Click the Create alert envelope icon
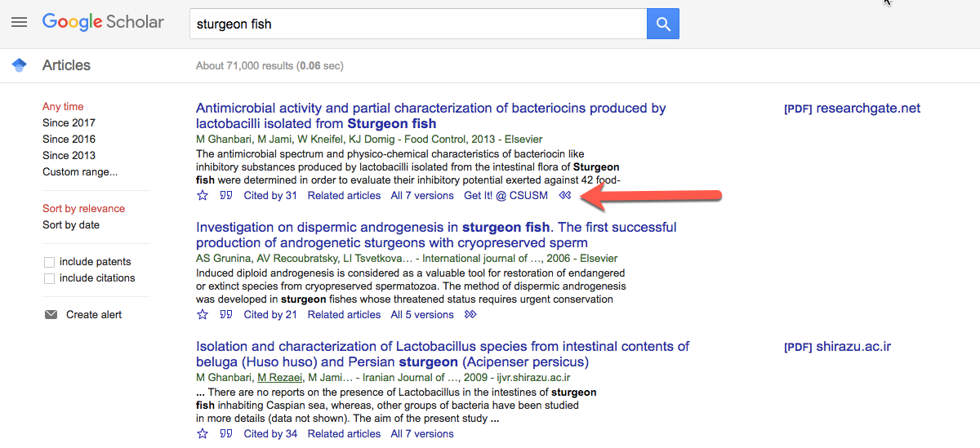Screen dimensions: 980x448 [x=51, y=315]
